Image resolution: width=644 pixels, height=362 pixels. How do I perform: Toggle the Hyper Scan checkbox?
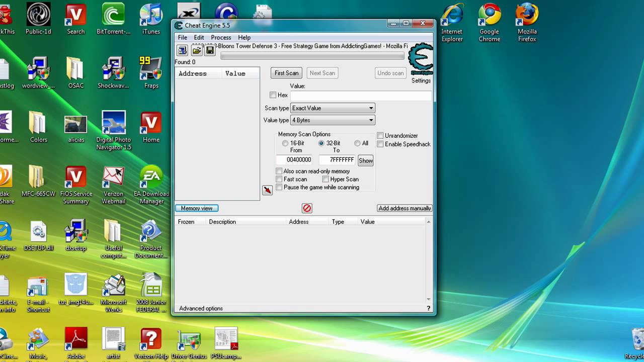point(326,179)
